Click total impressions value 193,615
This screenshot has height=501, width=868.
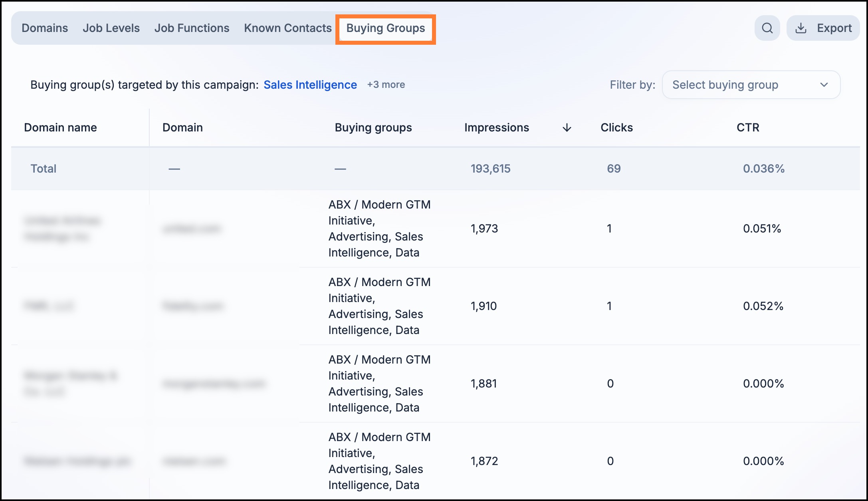pyautogui.click(x=490, y=169)
